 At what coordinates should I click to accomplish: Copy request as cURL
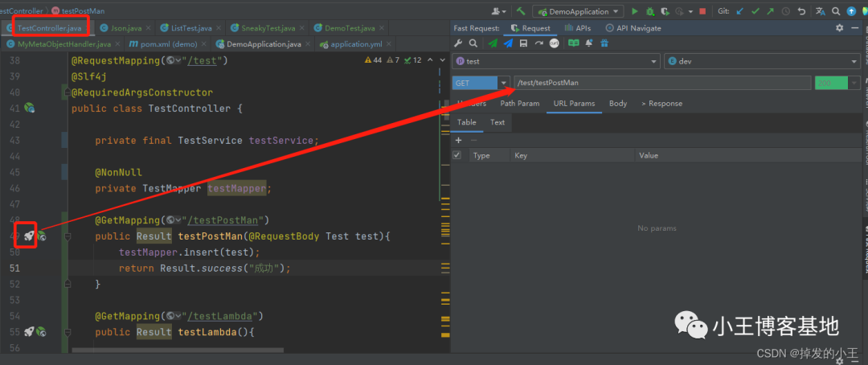point(554,43)
